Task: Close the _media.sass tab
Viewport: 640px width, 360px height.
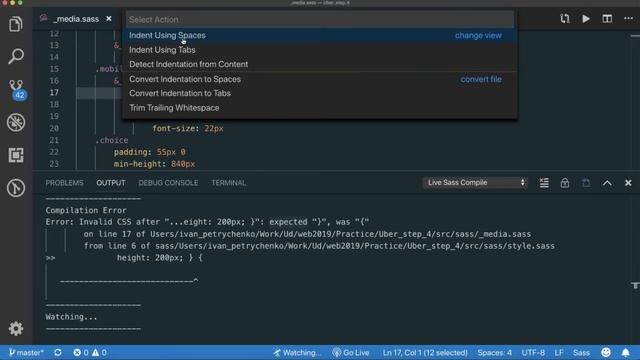Action: [109, 19]
